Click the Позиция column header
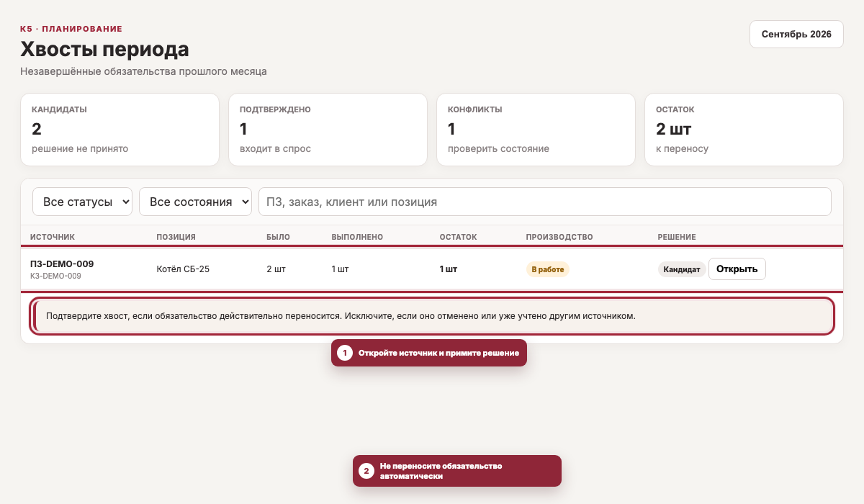The image size is (864, 504). pyautogui.click(x=176, y=237)
